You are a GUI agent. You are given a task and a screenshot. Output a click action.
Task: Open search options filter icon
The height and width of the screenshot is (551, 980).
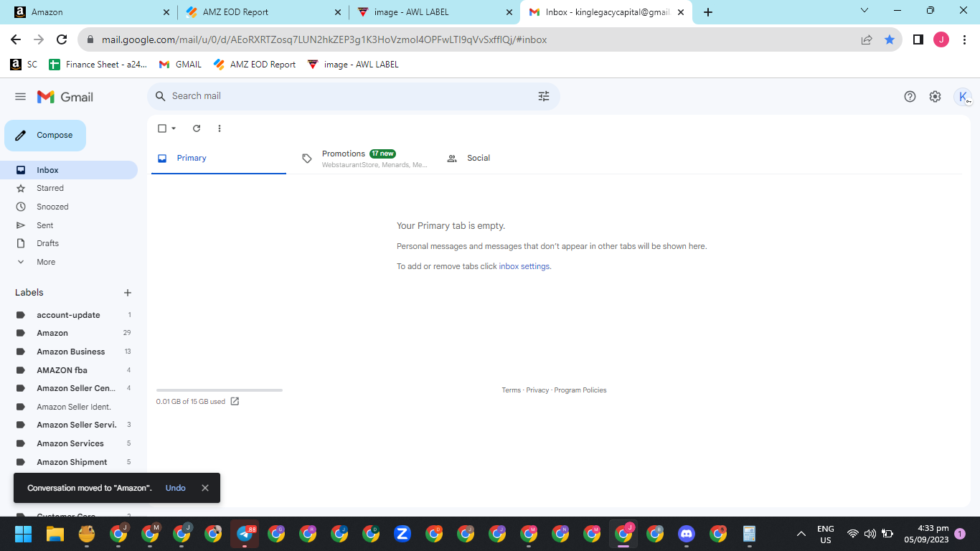tap(544, 96)
